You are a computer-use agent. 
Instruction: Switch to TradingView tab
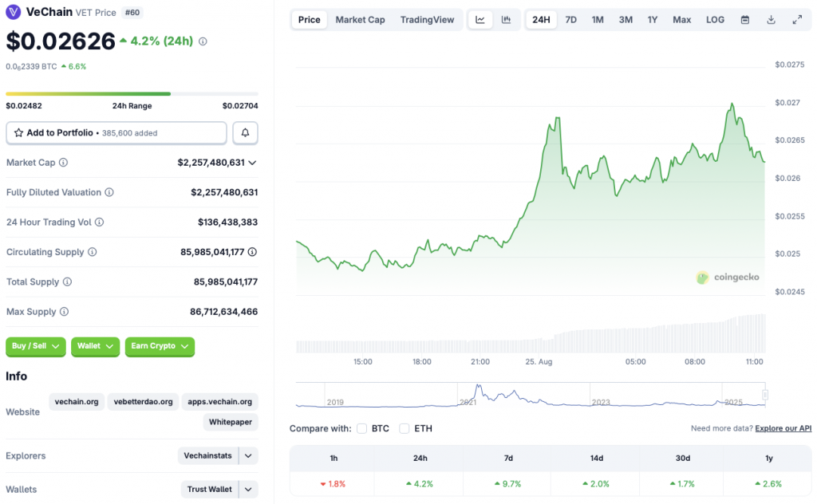pyautogui.click(x=428, y=20)
